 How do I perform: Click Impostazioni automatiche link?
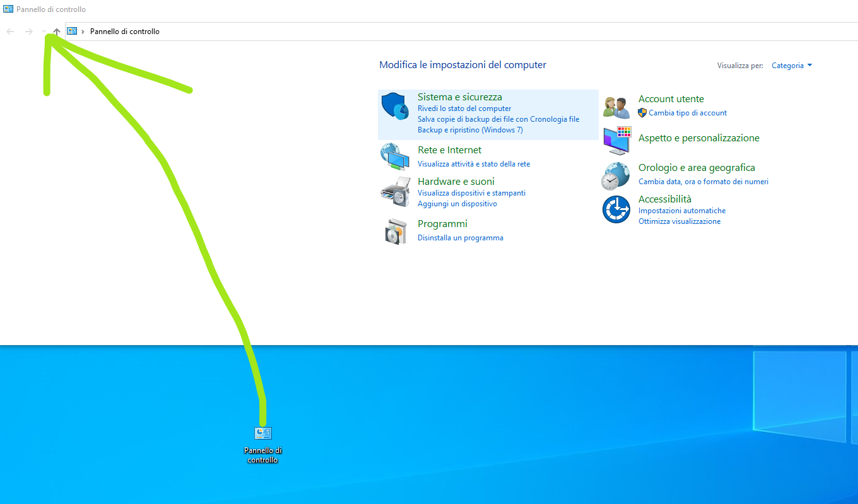point(682,211)
